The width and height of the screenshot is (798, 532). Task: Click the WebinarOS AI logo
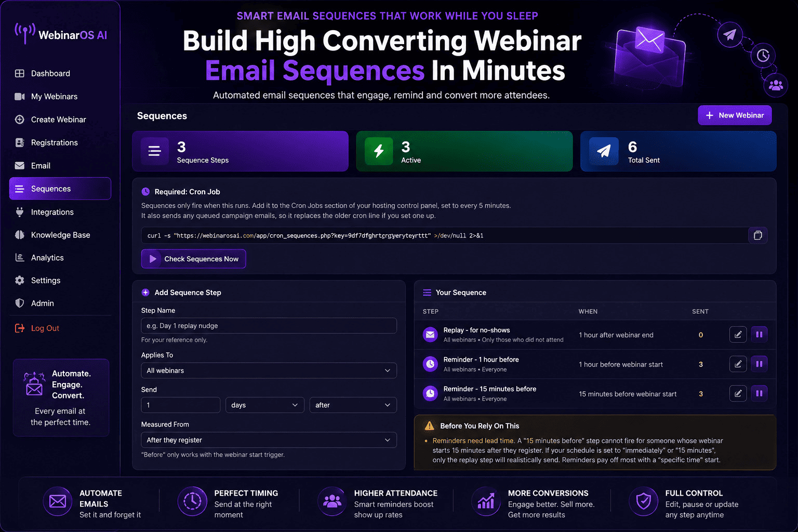tap(61, 34)
